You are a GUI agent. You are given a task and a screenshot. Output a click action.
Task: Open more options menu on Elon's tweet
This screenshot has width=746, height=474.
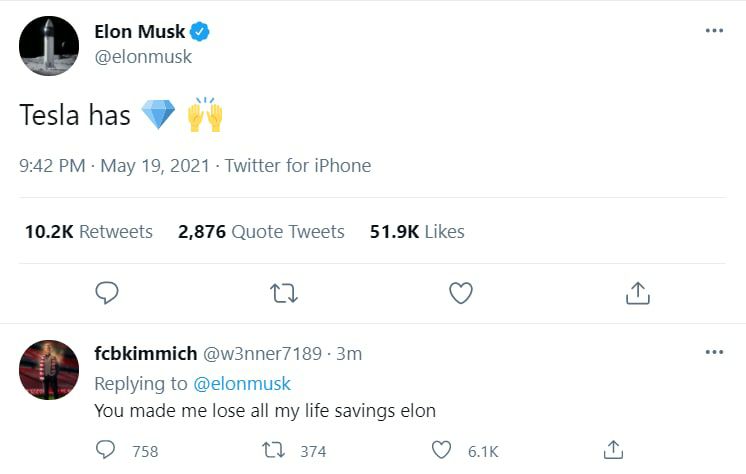[x=713, y=31]
